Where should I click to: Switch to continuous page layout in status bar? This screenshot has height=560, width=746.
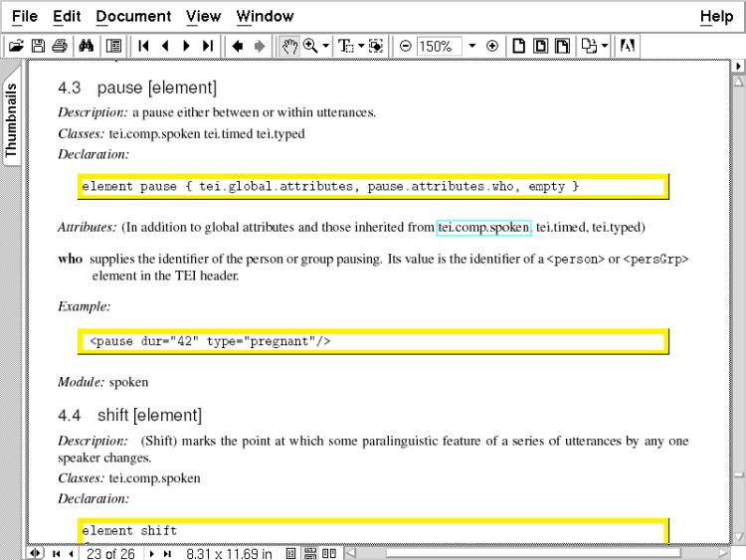pos(310,553)
